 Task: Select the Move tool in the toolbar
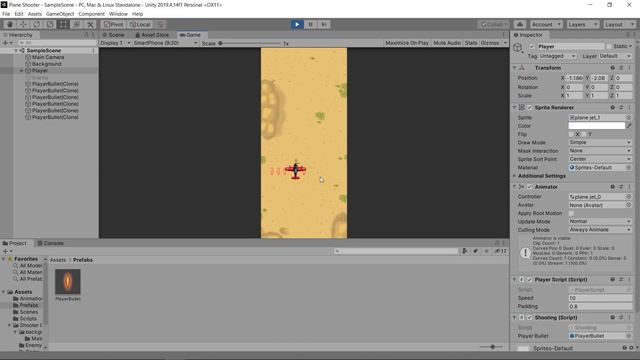click(23, 24)
